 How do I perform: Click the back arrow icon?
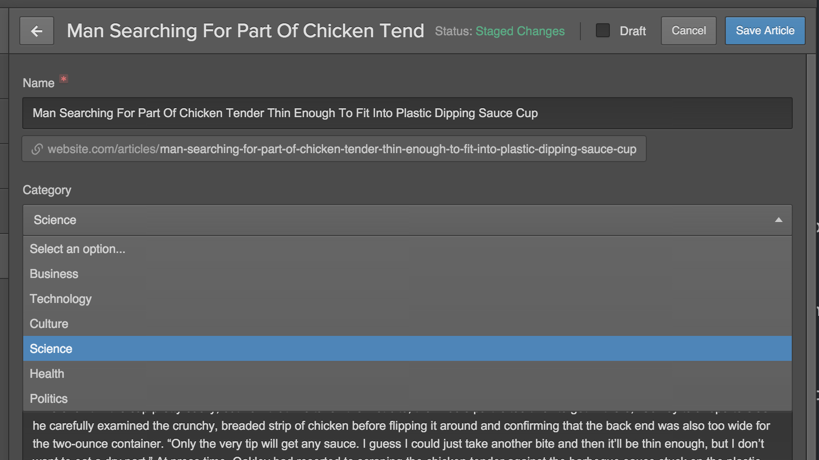(37, 31)
